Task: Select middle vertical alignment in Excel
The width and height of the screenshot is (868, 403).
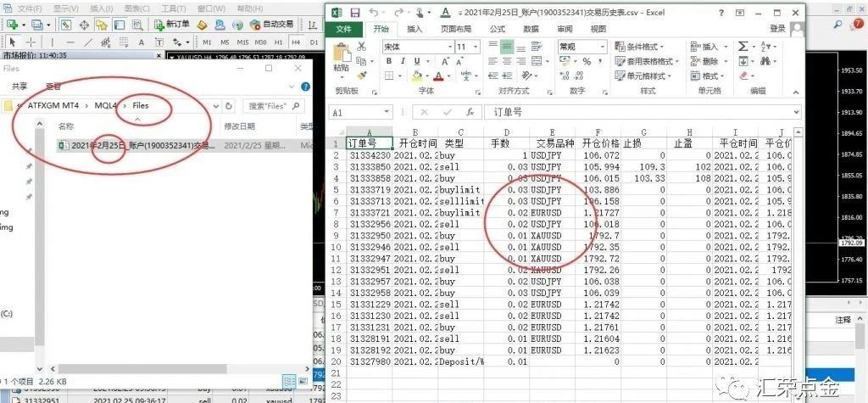Action: [x=507, y=47]
